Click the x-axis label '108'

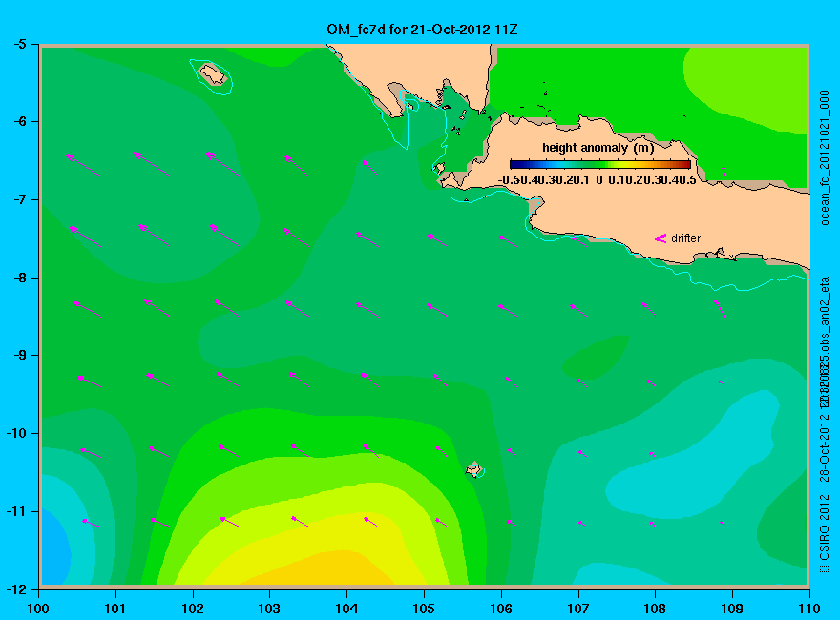(x=655, y=609)
